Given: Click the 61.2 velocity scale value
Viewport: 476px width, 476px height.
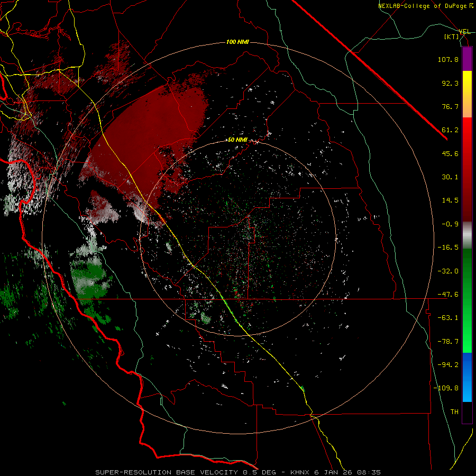Looking at the screenshot, I should pyautogui.click(x=450, y=130).
